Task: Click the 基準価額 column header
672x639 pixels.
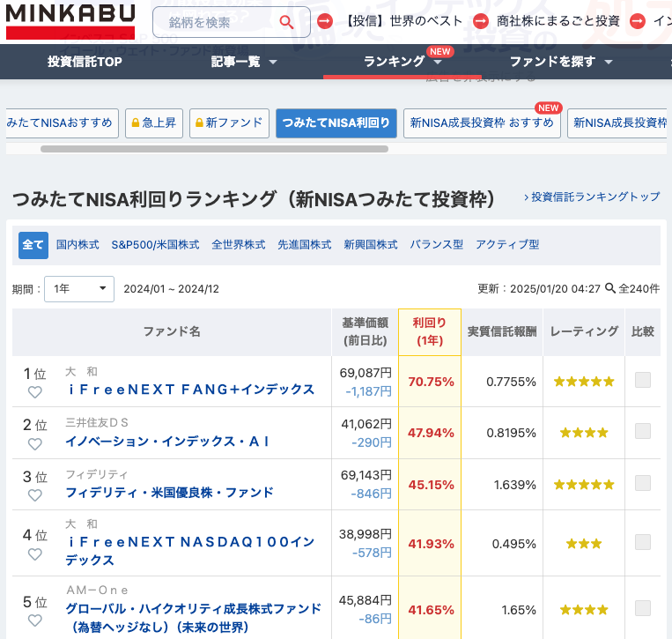Action: 366,332
